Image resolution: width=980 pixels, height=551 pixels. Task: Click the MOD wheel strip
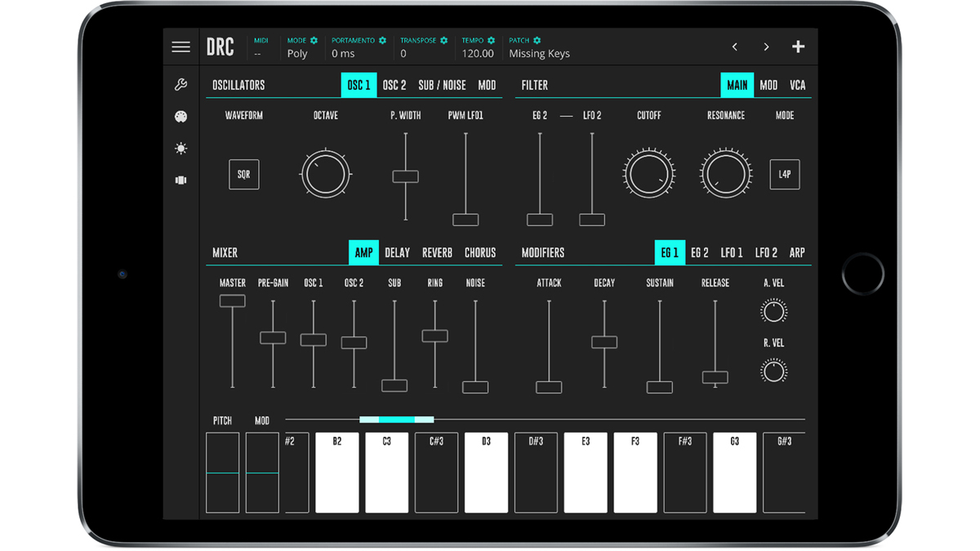(262, 473)
